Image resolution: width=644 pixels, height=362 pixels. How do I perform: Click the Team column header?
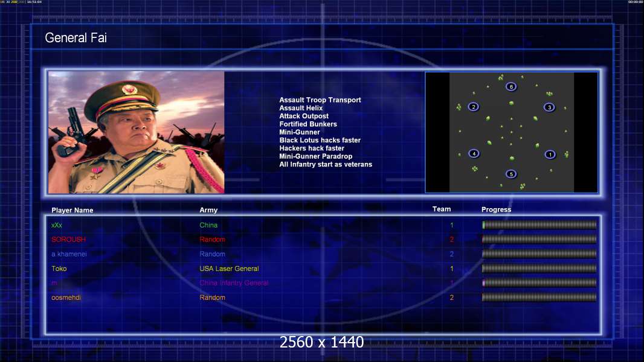click(x=442, y=209)
